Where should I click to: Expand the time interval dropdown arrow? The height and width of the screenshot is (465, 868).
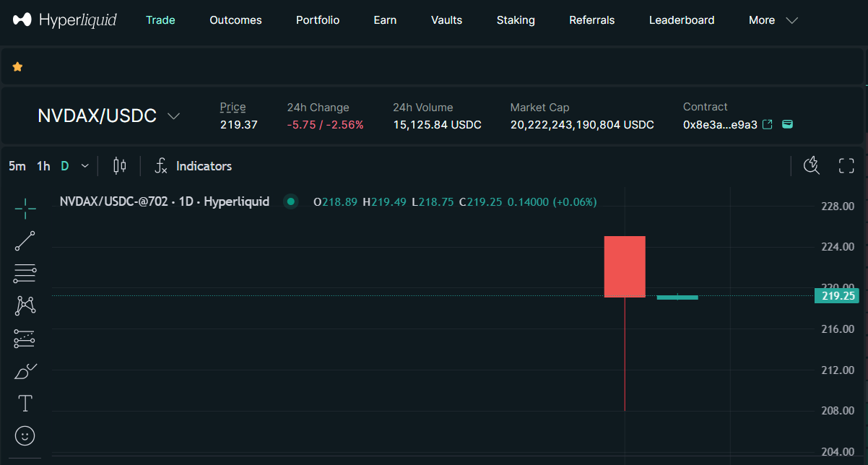coord(84,166)
